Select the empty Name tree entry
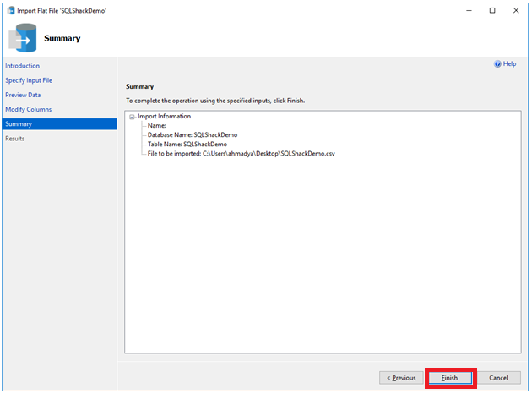This screenshot has height=394, width=532. [157, 126]
